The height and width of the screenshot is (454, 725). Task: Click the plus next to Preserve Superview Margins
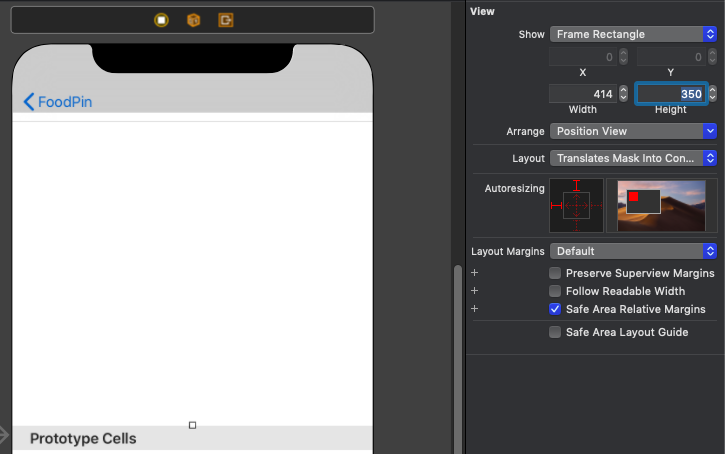pyautogui.click(x=475, y=273)
